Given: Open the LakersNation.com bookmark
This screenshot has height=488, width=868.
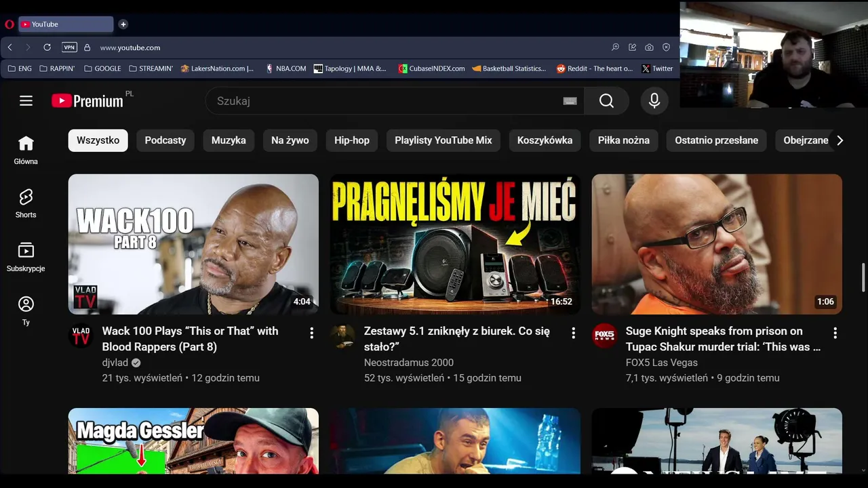Looking at the screenshot, I should click(217, 68).
